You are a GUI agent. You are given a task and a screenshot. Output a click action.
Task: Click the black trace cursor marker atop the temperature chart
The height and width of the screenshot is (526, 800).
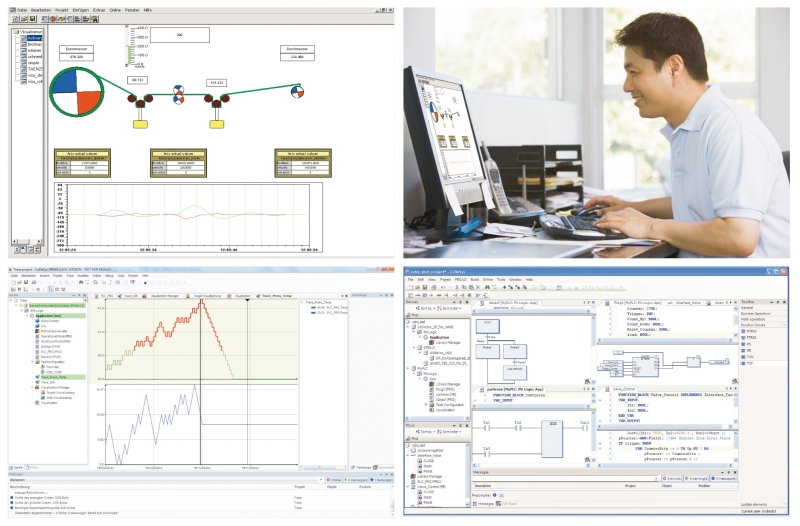point(247,300)
